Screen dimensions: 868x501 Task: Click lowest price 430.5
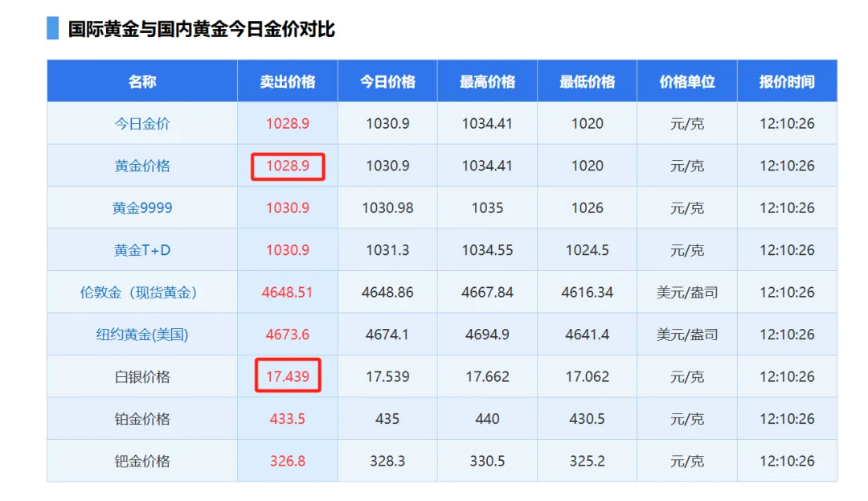pyautogui.click(x=588, y=419)
